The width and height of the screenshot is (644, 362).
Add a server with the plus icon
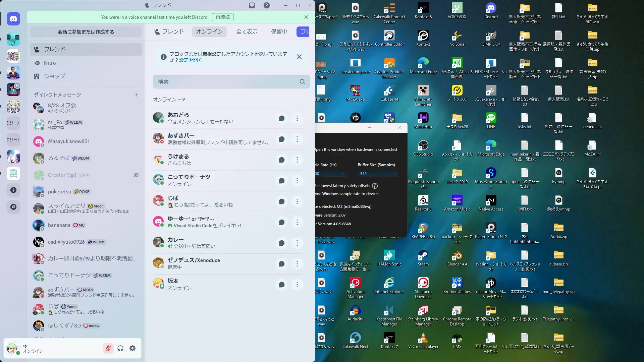[13, 190]
